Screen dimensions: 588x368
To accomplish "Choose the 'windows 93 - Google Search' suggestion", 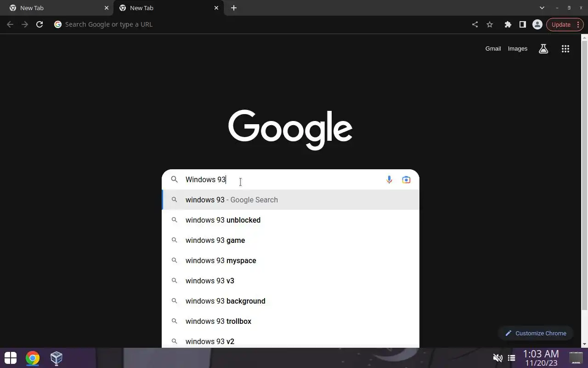I will 290,200.
